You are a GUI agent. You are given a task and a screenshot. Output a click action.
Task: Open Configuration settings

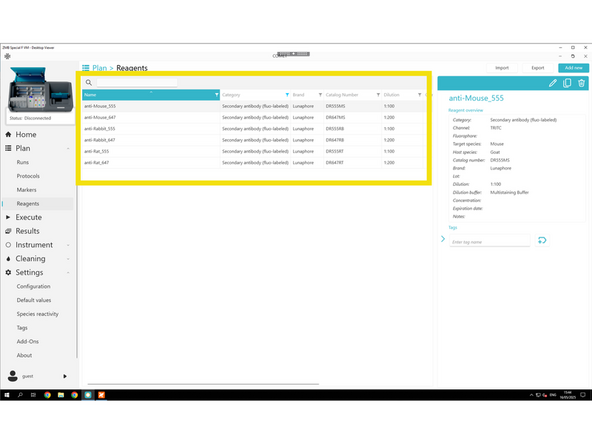tap(33, 286)
